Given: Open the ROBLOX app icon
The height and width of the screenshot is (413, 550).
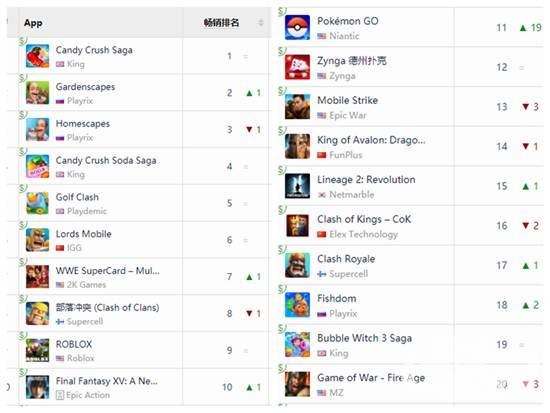Looking at the screenshot, I should click(x=38, y=350).
